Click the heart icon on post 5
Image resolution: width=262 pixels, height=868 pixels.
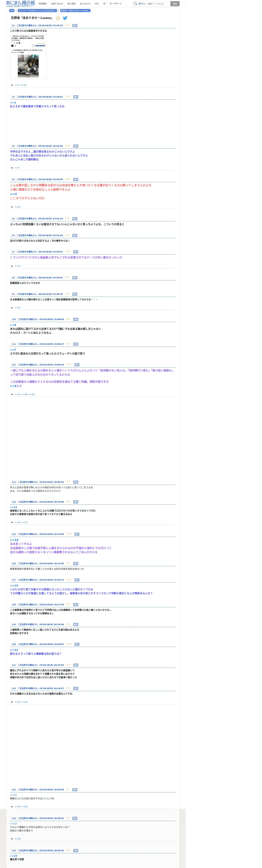(x=66, y=218)
